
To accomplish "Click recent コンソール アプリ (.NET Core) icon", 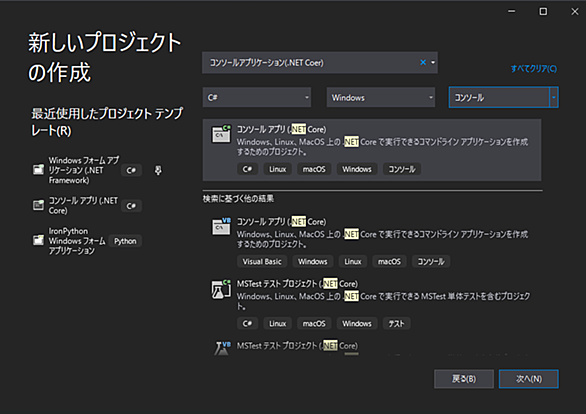I will pyautogui.click(x=38, y=205).
